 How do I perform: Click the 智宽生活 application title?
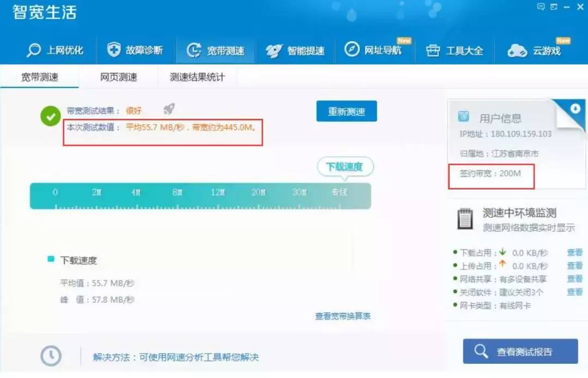click(45, 12)
